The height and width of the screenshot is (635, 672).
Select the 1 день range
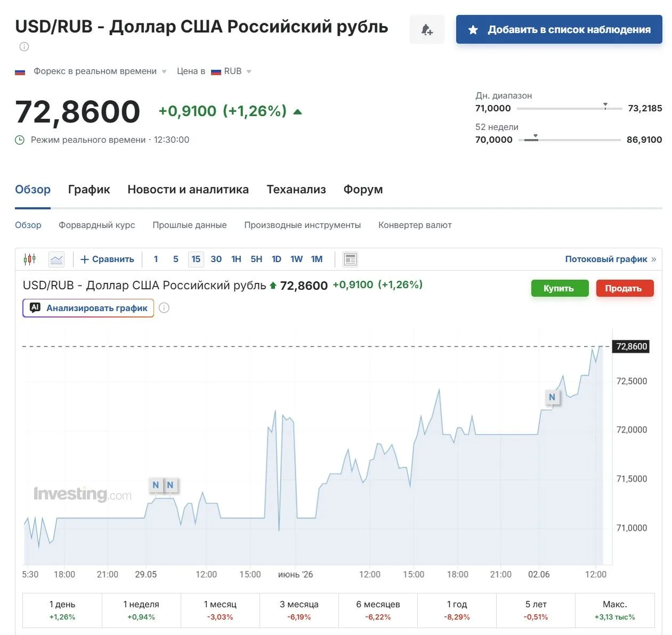tap(62, 610)
